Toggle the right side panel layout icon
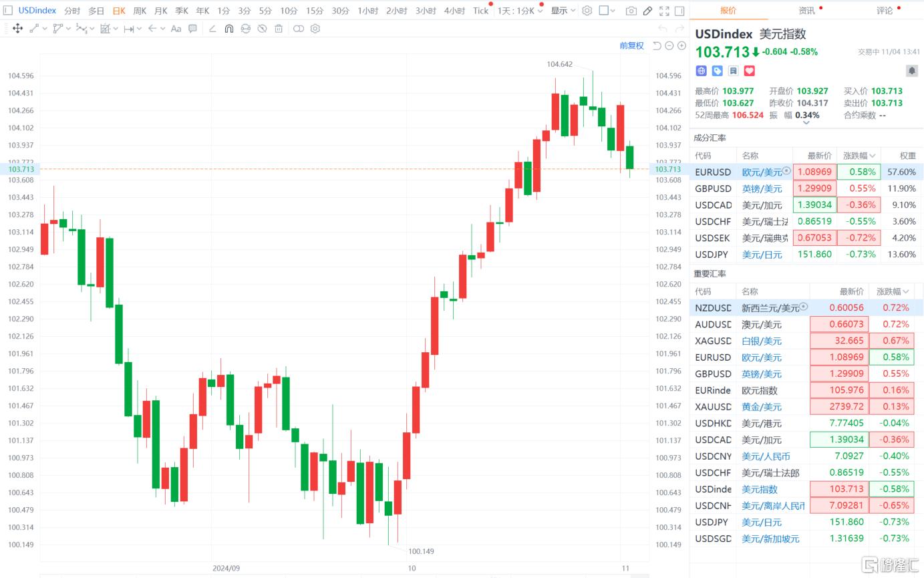The height and width of the screenshot is (578, 924). tap(679, 11)
